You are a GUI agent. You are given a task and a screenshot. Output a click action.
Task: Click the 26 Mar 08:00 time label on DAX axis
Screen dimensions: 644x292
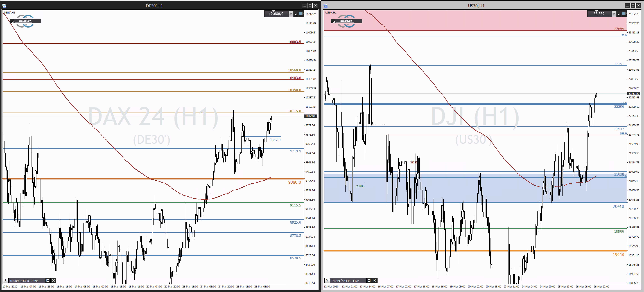point(262,287)
